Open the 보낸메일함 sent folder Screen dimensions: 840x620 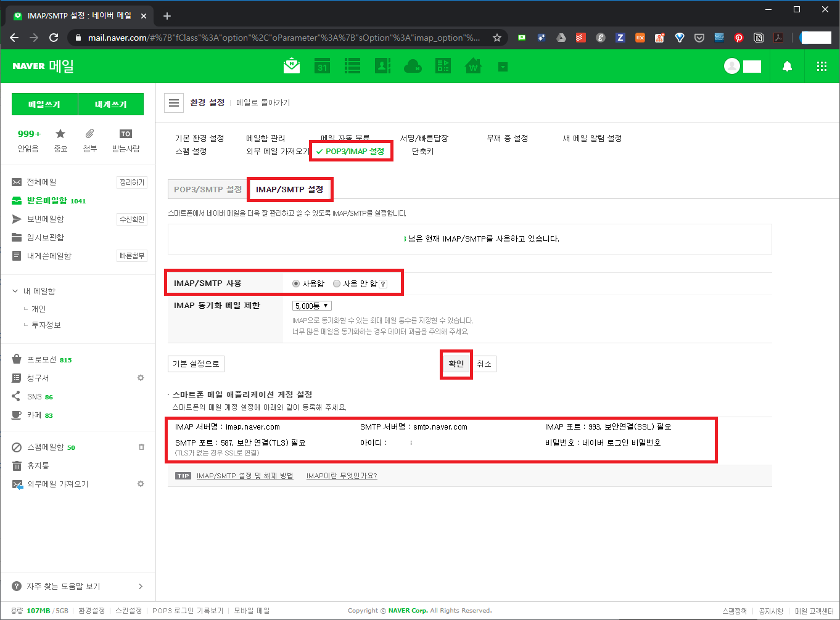click(45, 219)
